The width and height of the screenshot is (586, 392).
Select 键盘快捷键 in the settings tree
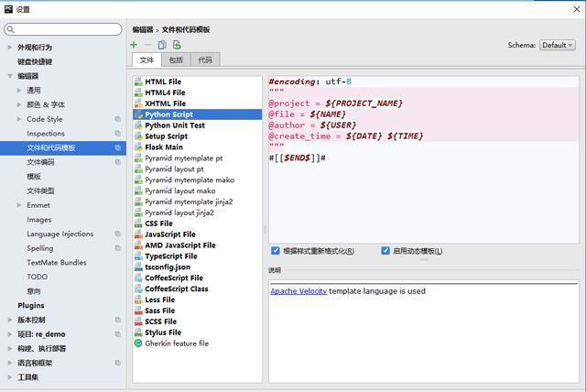tap(35, 61)
